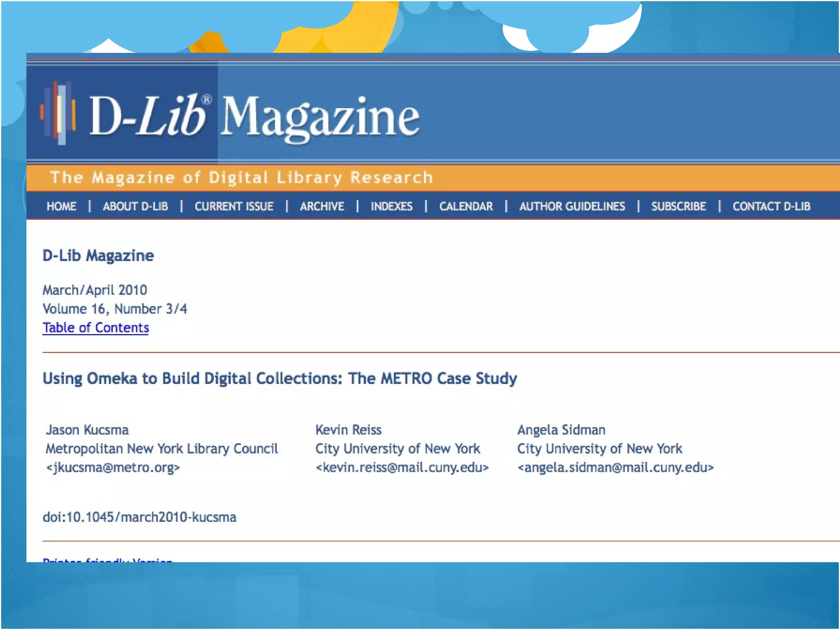This screenshot has height=630, width=840.
Task: Click SUBSCRIBE in the navigation bar
Action: [x=678, y=206]
